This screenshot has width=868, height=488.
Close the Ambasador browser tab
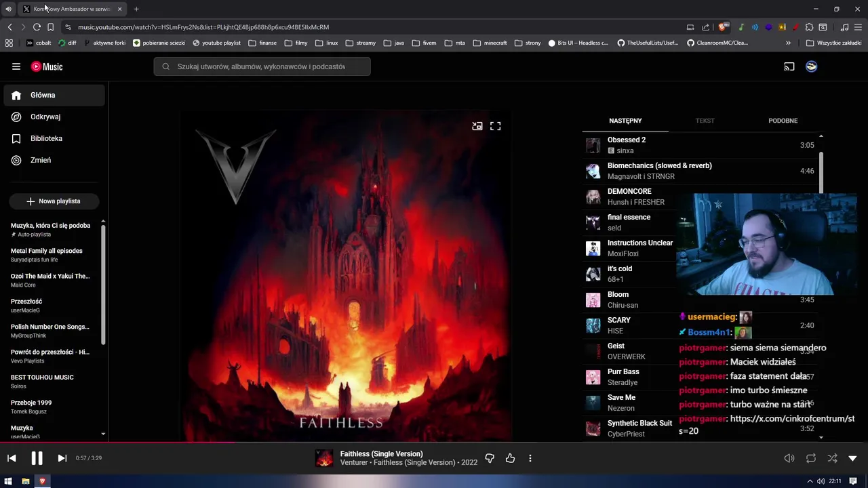tap(119, 9)
